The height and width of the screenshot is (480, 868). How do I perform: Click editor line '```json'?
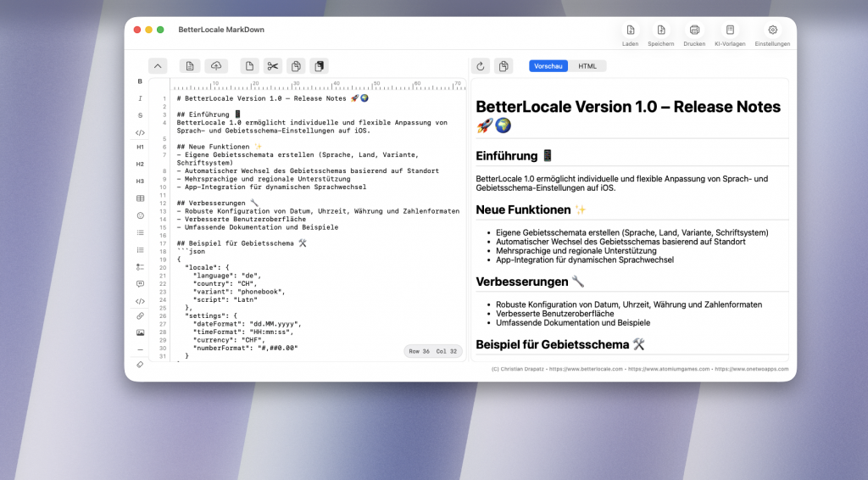(x=191, y=251)
